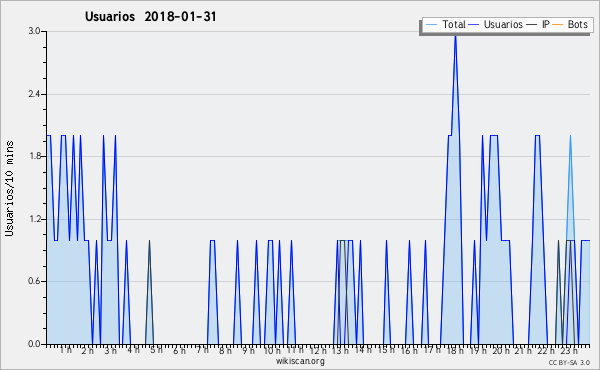This screenshot has width=600, height=370.
Task: Click the Bots legend entry
Action: click(x=570, y=24)
